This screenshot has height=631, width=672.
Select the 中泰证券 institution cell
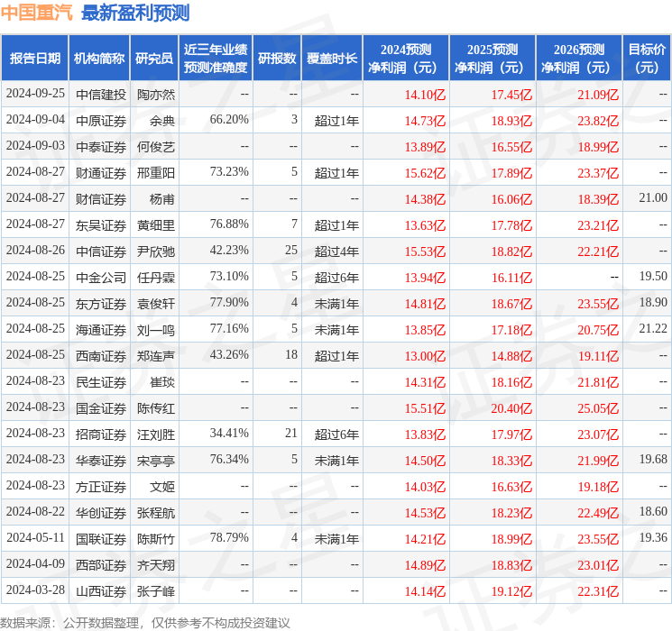click(x=101, y=147)
